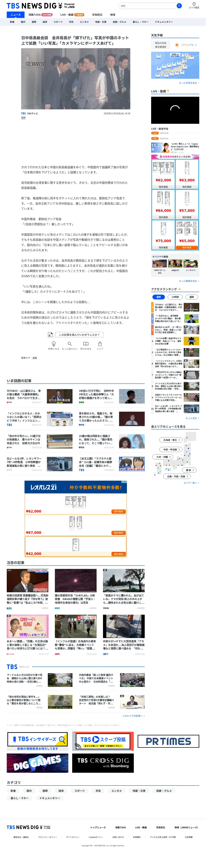Image resolution: width=206 pixels, height=868 pixels.
Task: Click the レオパレス21 ad logo
Action: (44, 487)
